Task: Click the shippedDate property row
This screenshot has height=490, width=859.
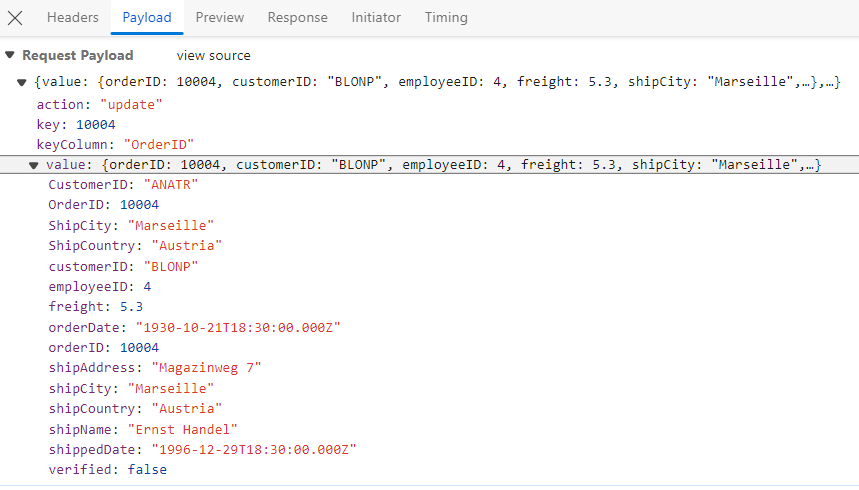Action: (202, 449)
